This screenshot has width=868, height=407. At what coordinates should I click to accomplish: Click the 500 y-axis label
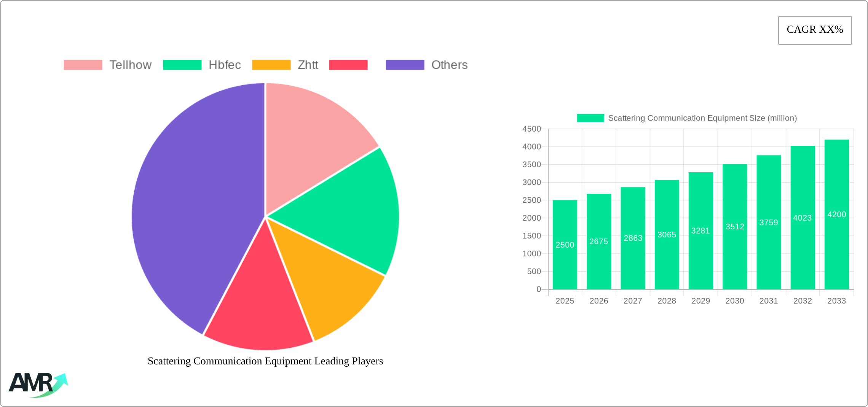click(x=534, y=272)
